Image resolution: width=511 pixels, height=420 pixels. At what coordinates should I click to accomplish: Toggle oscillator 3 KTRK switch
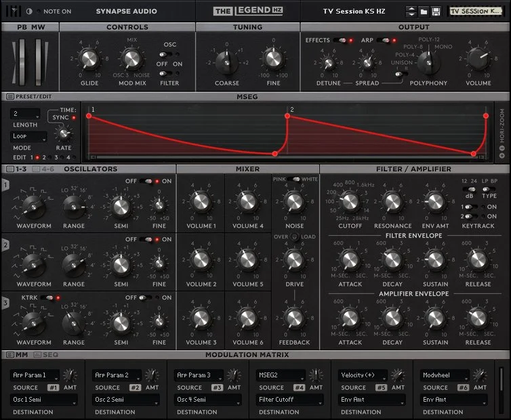point(48,297)
